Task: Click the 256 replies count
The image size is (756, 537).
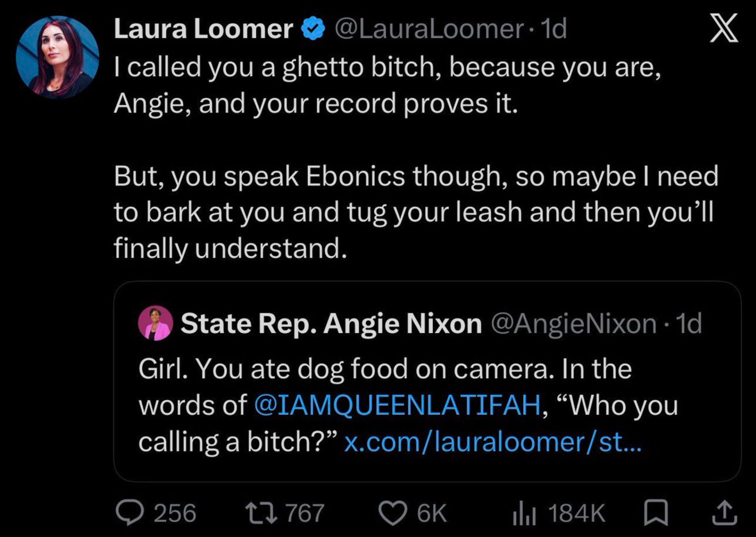Action: click(175, 513)
